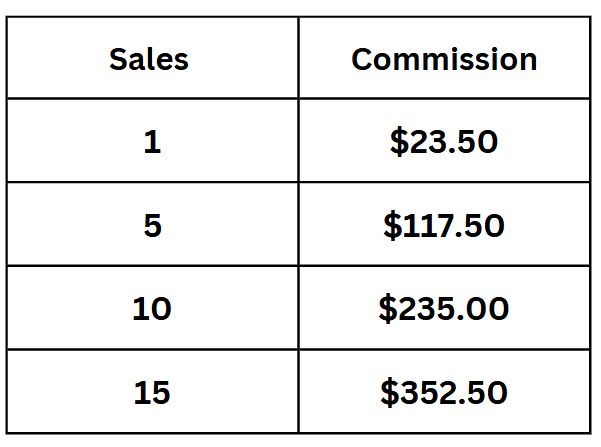Click the decimal cents in $117.50
Viewport: 601px width, 447px height.
click(x=484, y=226)
